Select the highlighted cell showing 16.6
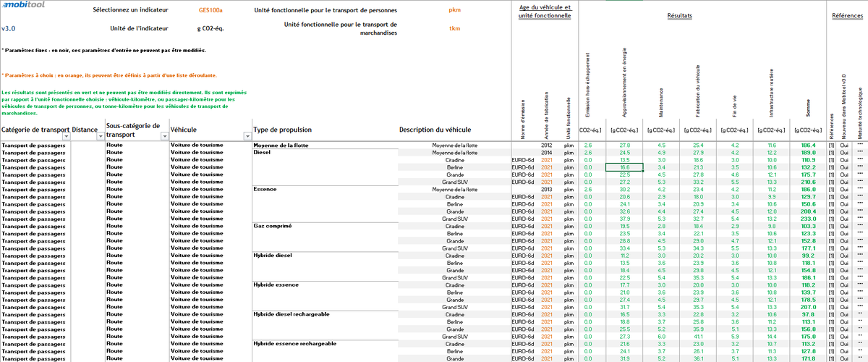868x362 pixels. [x=624, y=167]
